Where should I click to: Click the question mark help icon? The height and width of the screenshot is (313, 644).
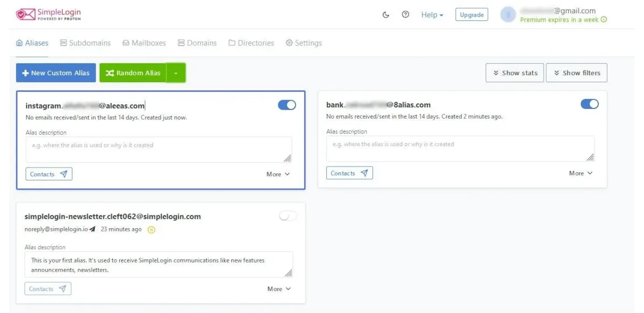tap(405, 15)
